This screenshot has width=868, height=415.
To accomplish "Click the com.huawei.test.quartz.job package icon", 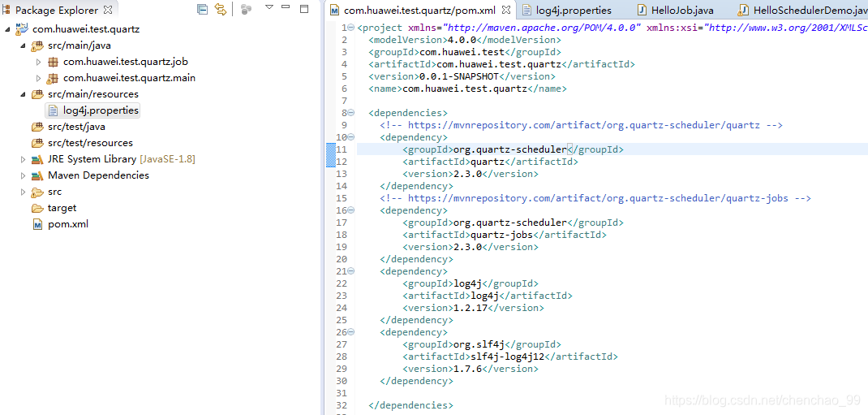I will (54, 62).
